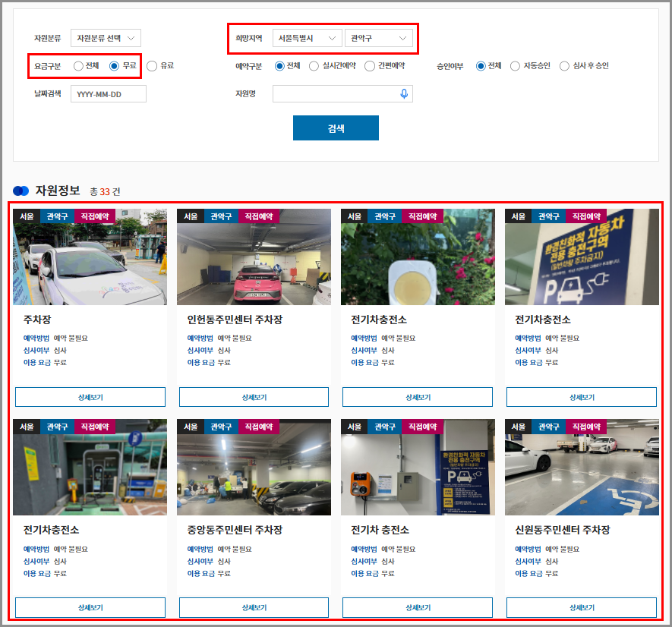The image size is (672, 627).
Task: Click the 날짜검색 date input field
Action: [x=108, y=93]
